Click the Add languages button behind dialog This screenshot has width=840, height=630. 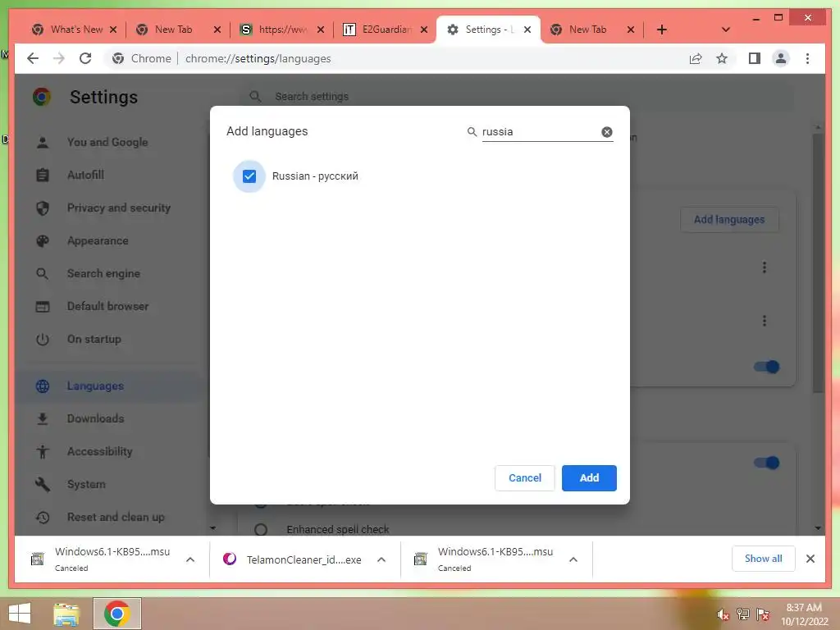728,220
